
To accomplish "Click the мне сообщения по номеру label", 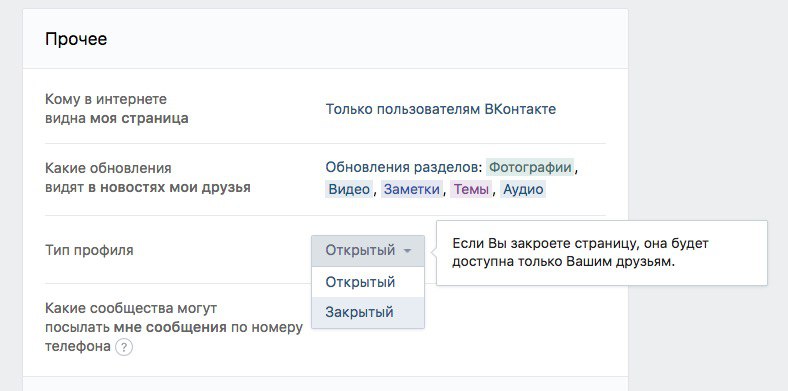I will point(208,328).
